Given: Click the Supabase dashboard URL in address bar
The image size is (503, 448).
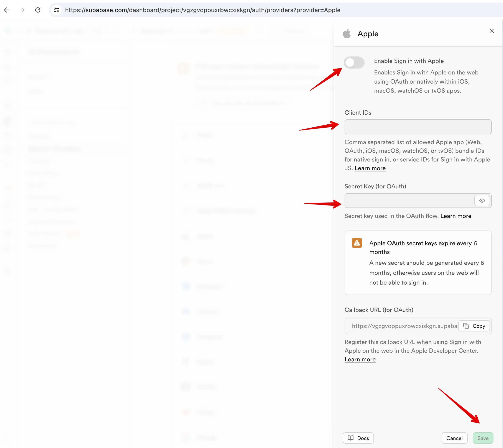Looking at the screenshot, I should pyautogui.click(x=202, y=10).
